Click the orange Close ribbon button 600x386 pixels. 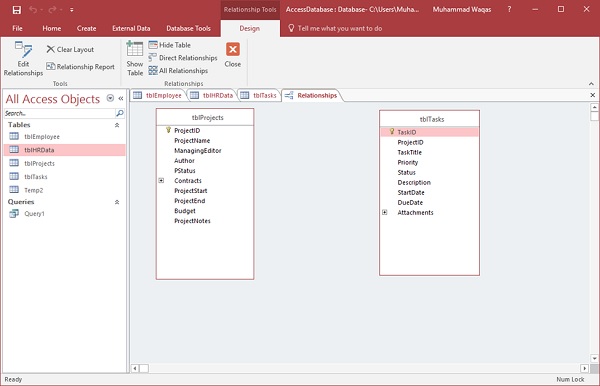pyautogui.click(x=233, y=55)
